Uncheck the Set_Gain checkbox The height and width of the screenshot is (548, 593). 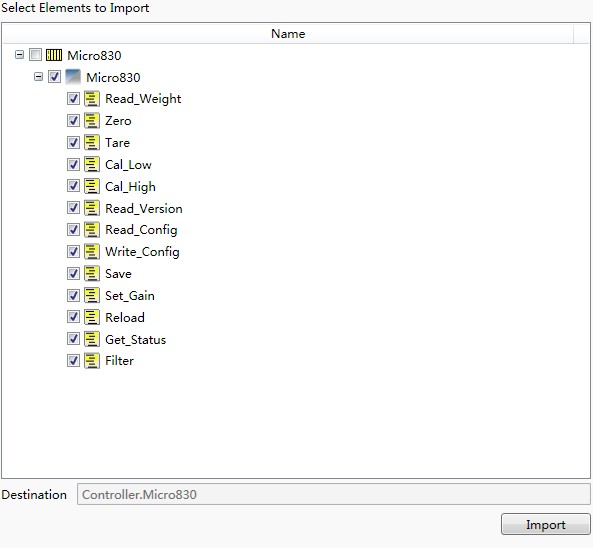pos(73,295)
